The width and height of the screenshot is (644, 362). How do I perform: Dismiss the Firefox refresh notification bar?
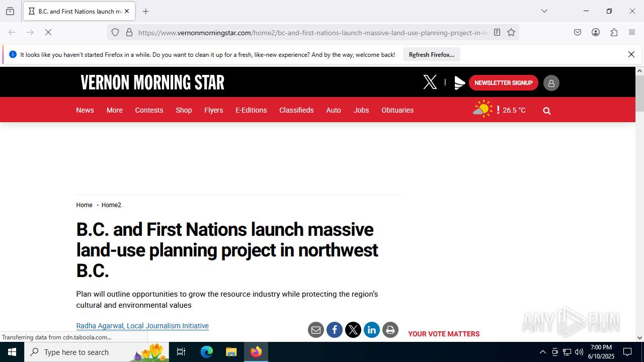(631, 54)
